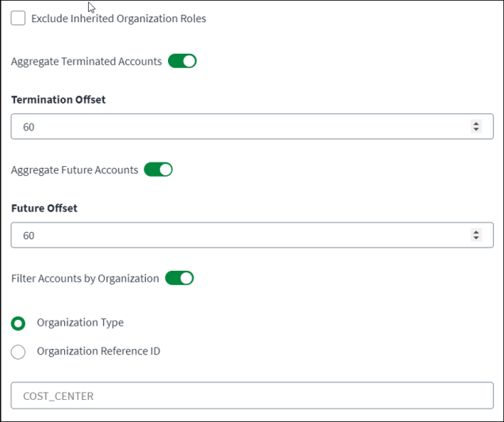
Task: Click the Aggregate Terminated Accounts label text
Action: [86, 61]
